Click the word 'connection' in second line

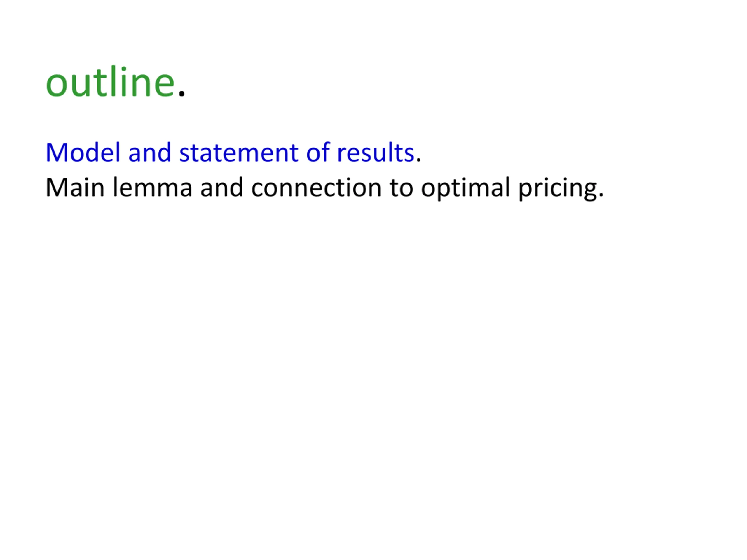pos(316,187)
